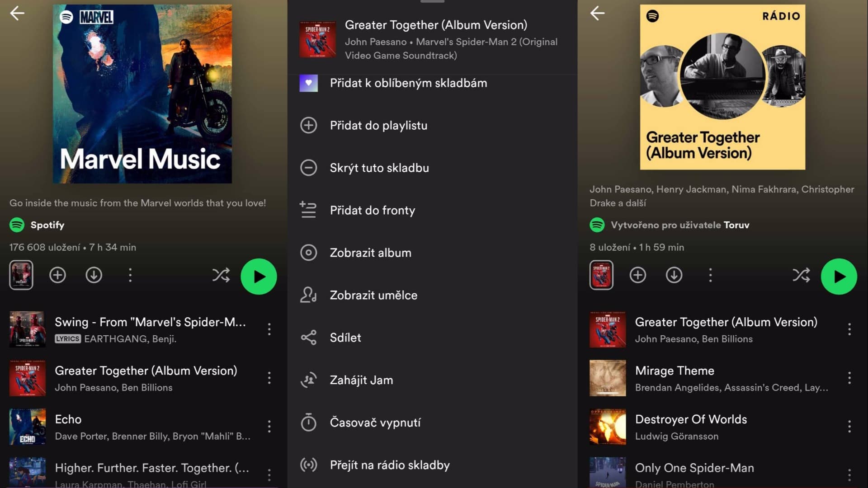Click the Jam session icon
Viewport: 868px width, 488px height.
(x=308, y=380)
